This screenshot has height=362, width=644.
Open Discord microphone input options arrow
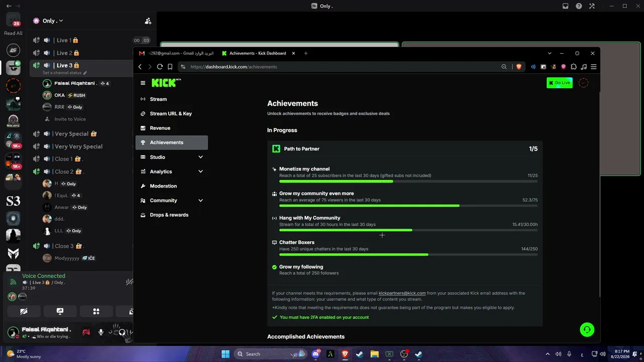pyautogui.click(x=110, y=332)
